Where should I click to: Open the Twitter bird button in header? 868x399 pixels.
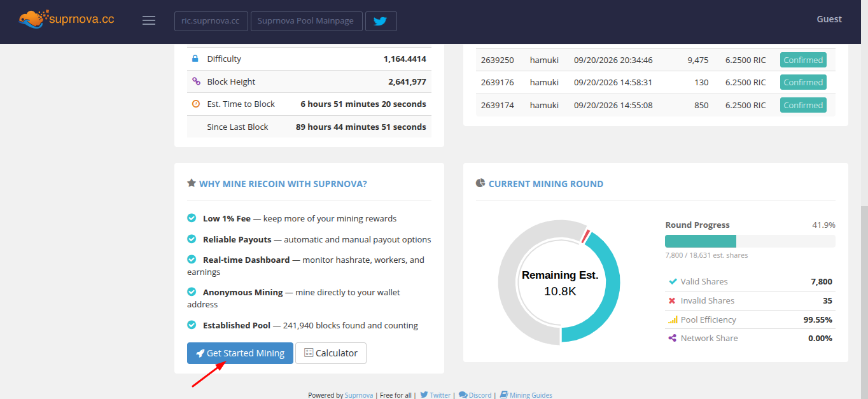click(381, 21)
